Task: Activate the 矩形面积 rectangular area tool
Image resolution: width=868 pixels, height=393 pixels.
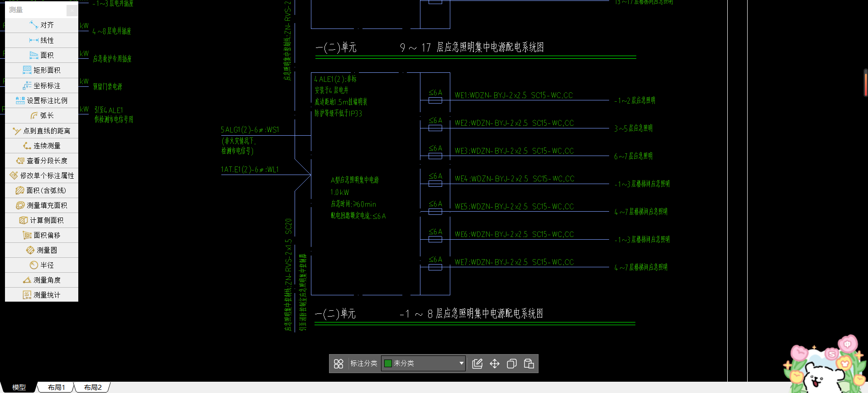Action: (x=42, y=70)
